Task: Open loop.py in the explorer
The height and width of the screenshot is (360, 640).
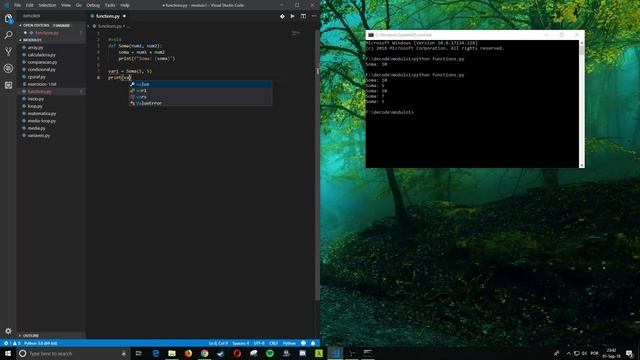Action: click(35, 106)
